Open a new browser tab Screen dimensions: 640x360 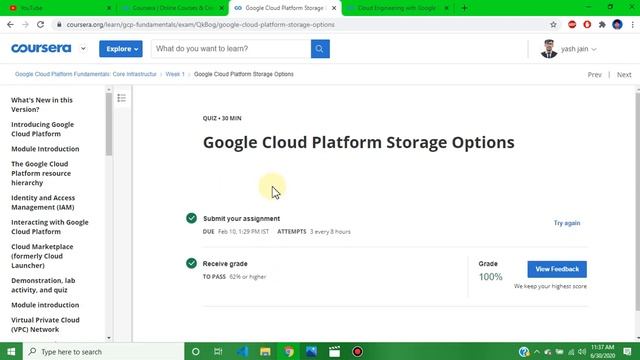pyautogui.click(x=464, y=8)
